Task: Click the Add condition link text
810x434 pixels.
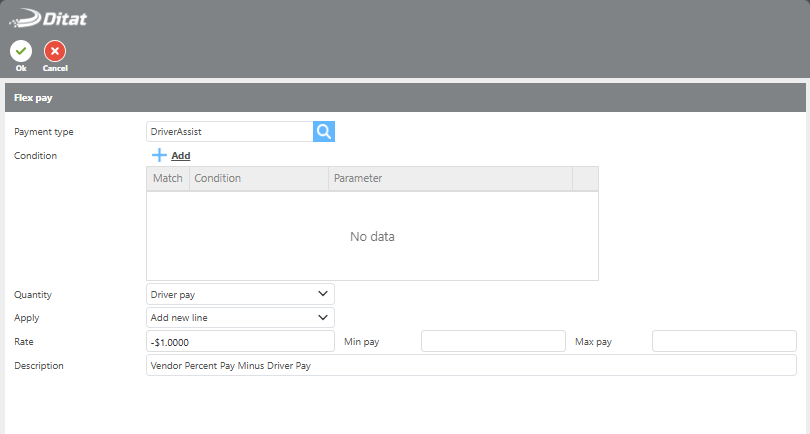Action: pyautogui.click(x=180, y=156)
